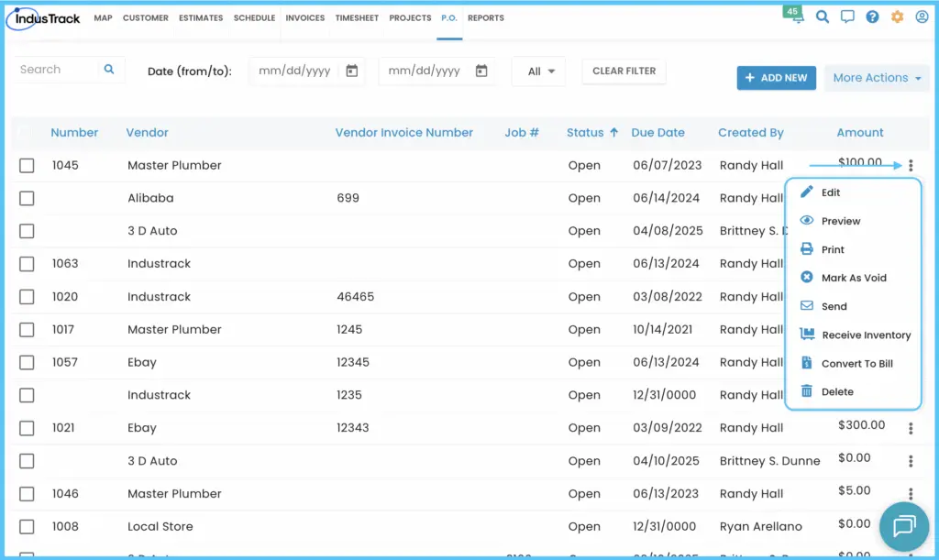The image size is (939, 560).
Task: Open the notifications bell with badge 45
Action: [793, 15]
